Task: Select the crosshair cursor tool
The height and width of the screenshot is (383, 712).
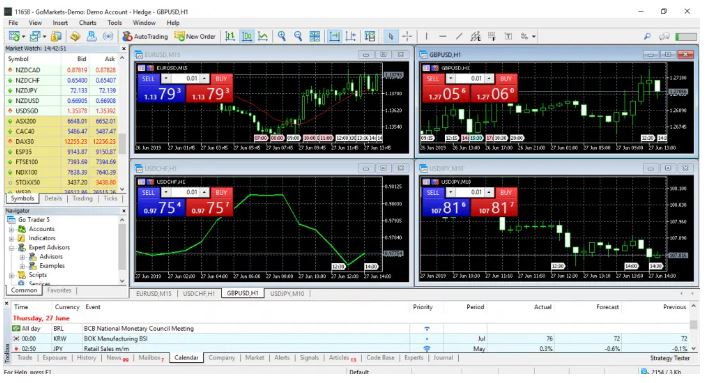Action: click(407, 36)
